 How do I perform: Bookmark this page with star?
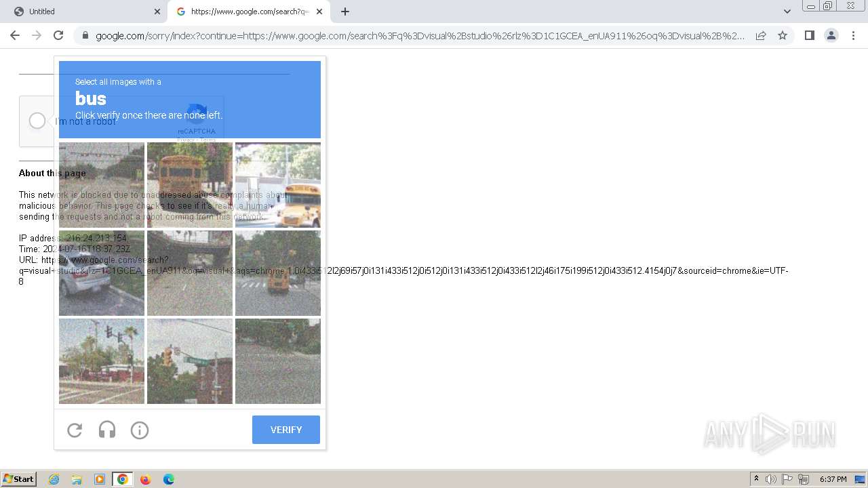point(783,35)
